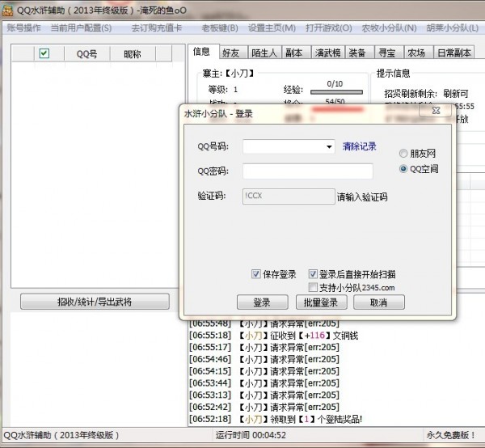Click the app icon in the title bar
The height and width of the screenshot is (448, 485).
(x=7, y=10)
